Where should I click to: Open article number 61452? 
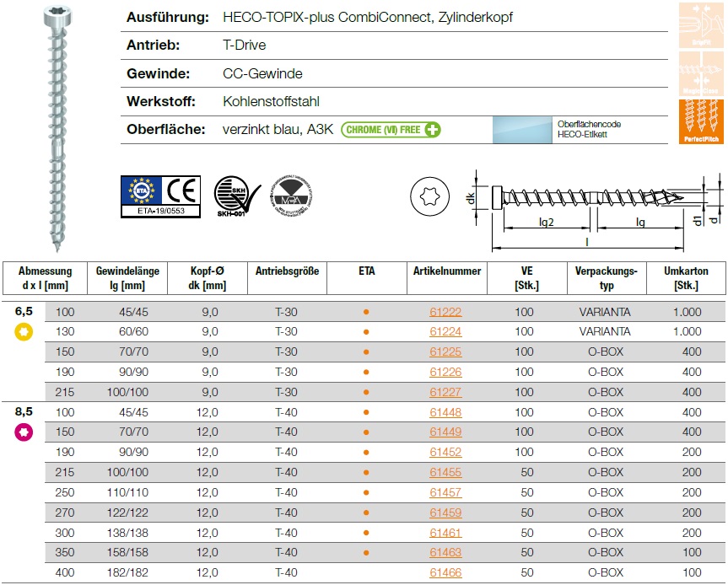(x=445, y=453)
